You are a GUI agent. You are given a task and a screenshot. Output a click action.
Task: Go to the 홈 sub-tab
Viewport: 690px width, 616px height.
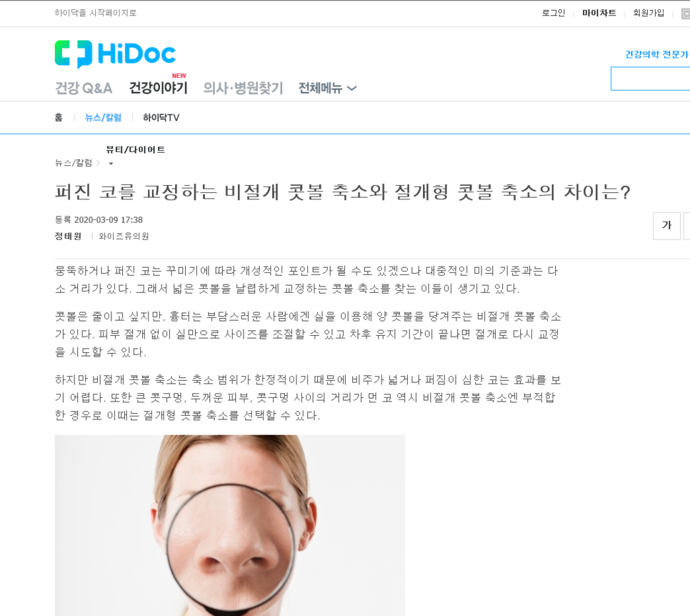tap(59, 118)
